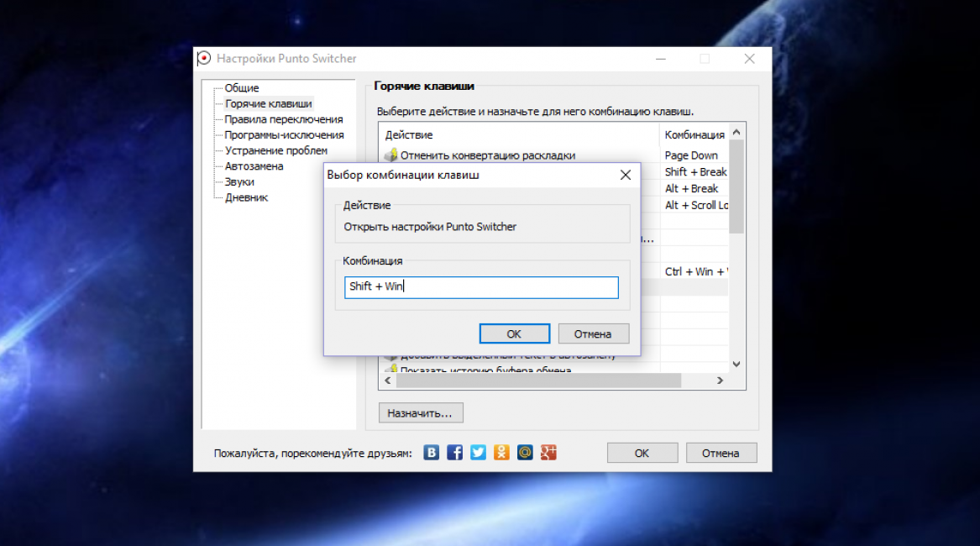The width and height of the screenshot is (980, 546).
Task: Click the horizontal scroll left arrow
Action: pyautogui.click(x=387, y=381)
